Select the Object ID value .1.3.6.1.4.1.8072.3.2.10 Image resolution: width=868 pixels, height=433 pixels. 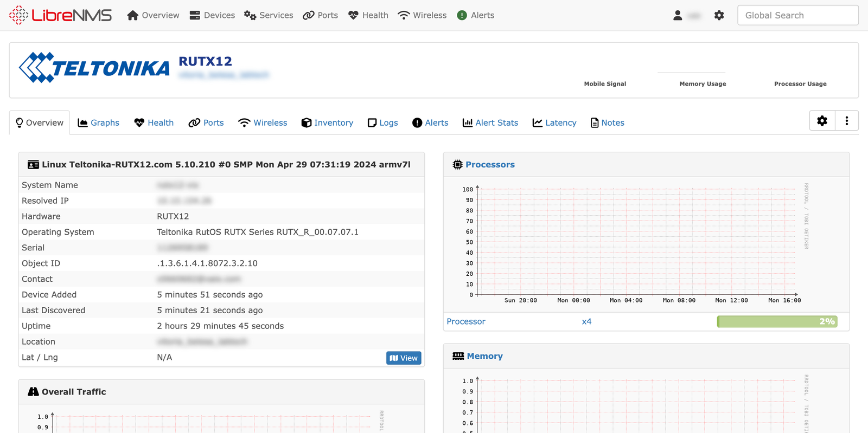click(x=207, y=263)
